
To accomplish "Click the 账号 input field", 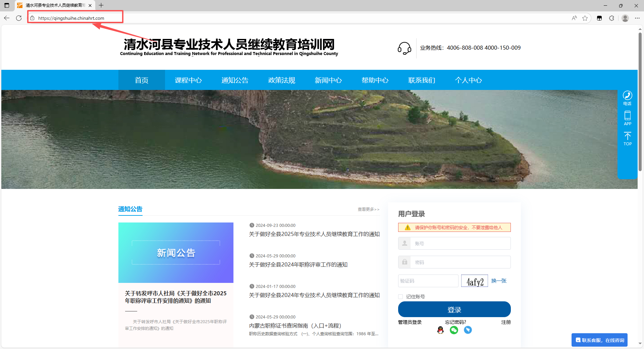I will [x=460, y=244].
